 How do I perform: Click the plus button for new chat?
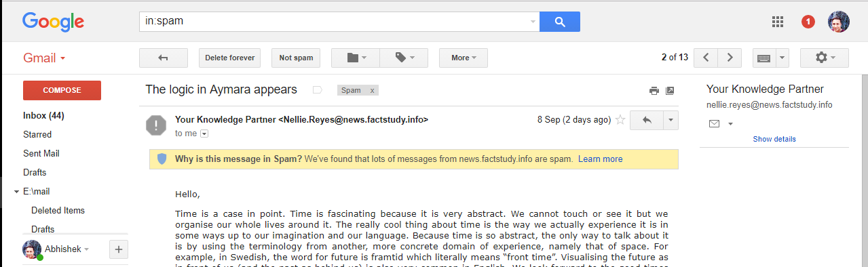coord(118,249)
